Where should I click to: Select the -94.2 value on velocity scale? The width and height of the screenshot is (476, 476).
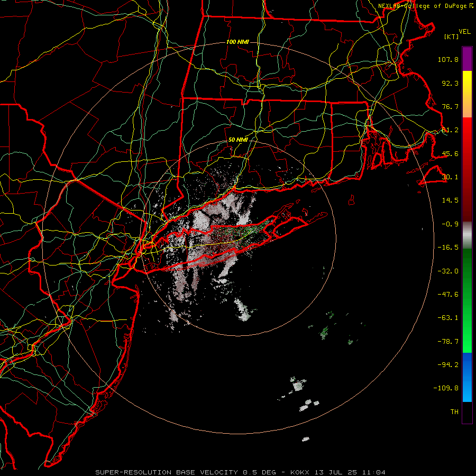[x=448, y=365]
